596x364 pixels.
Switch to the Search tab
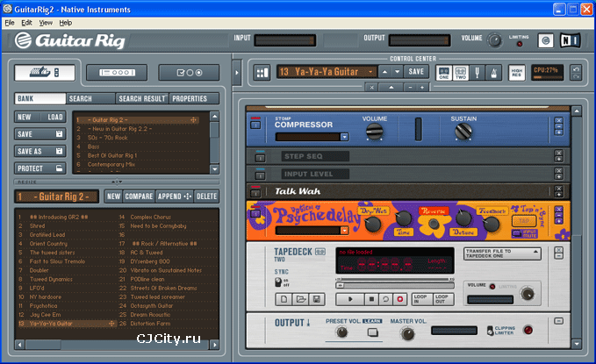(90, 98)
